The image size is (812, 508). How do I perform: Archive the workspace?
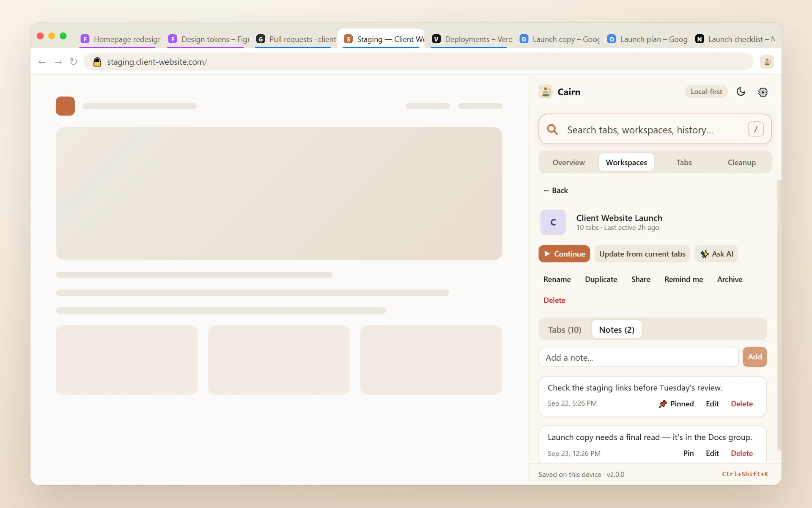coord(730,279)
